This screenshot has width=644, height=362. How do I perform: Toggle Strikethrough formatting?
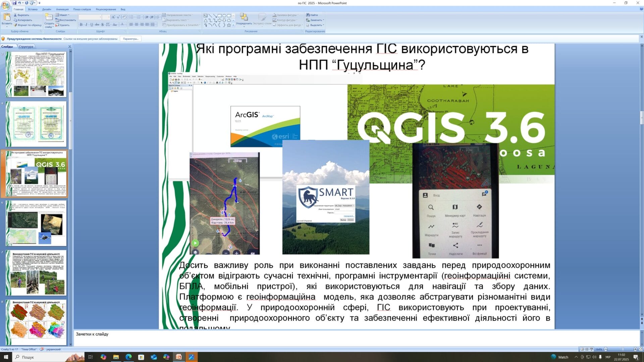coord(97,25)
